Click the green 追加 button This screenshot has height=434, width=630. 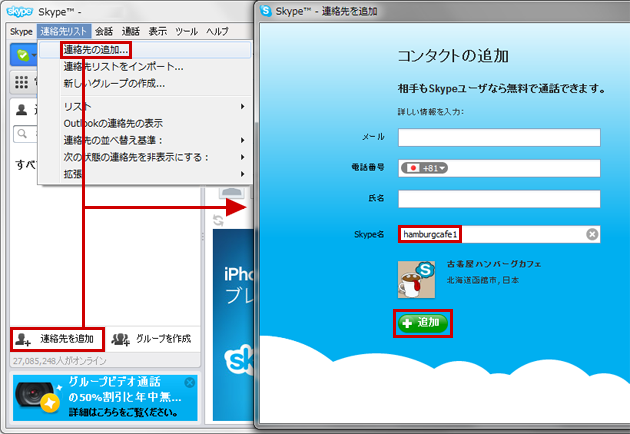click(x=423, y=323)
